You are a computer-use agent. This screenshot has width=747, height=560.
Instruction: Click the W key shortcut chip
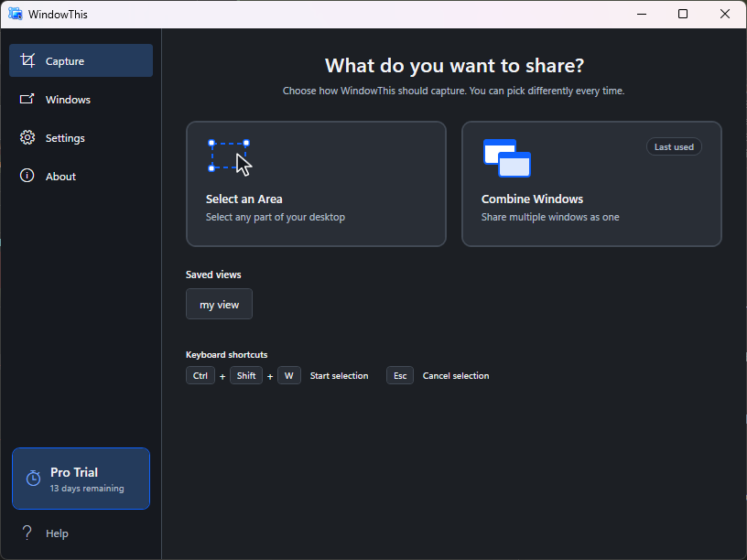click(x=288, y=375)
